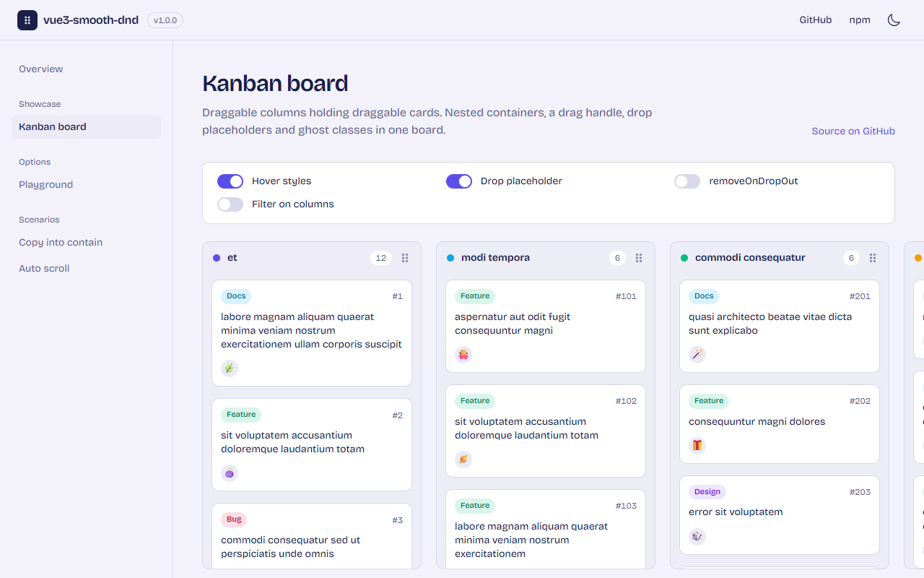This screenshot has height=578, width=924.
Task: Click the gift avatar on card #202
Action: pos(697,446)
